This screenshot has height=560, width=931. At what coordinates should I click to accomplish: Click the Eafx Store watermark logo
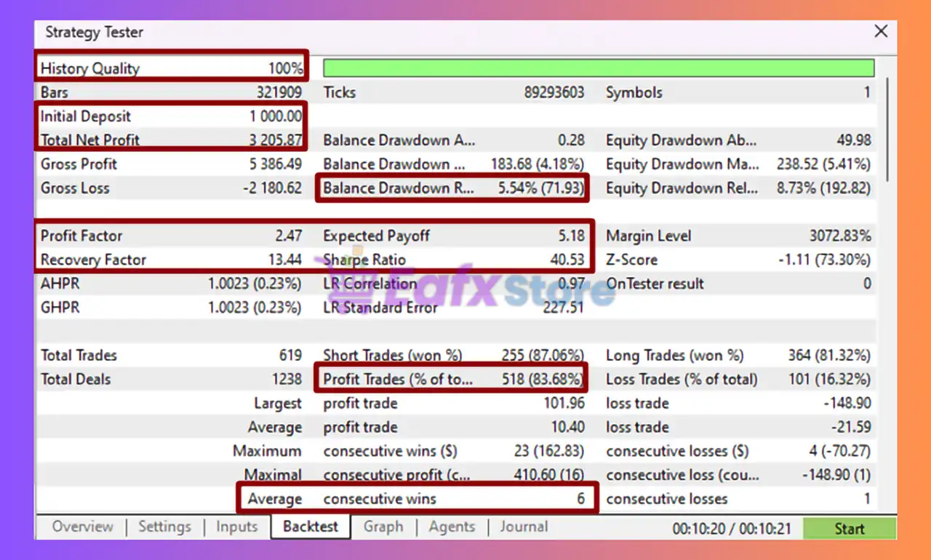coord(465,287)
